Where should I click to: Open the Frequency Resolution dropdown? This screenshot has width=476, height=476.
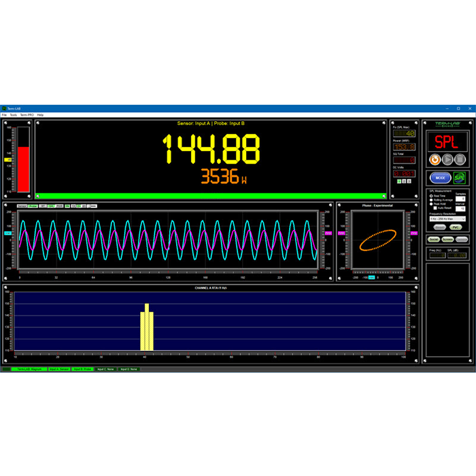coord(446,218)
